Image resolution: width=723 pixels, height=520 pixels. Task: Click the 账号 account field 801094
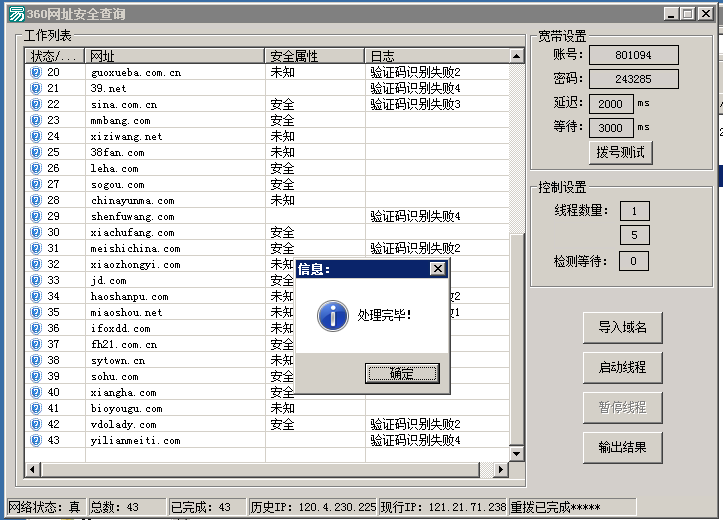pos(634,55)
